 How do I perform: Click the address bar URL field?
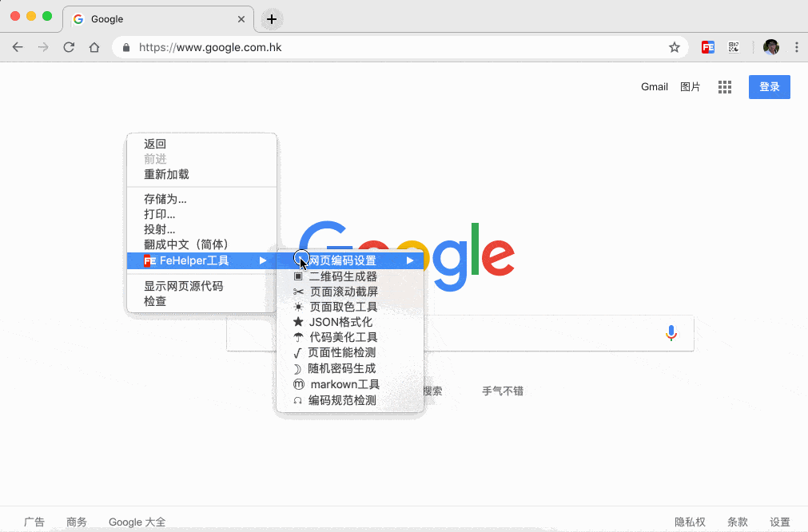[x=400, y=47]
